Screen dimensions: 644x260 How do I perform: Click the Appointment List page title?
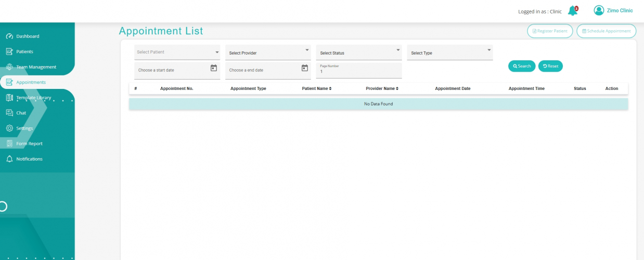click(x=161, y=31)
